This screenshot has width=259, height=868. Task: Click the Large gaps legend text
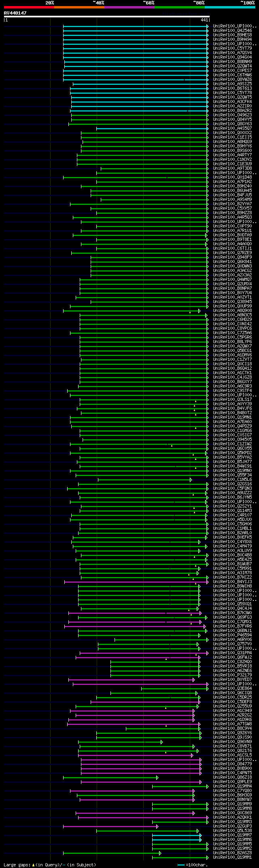point(50,865)
